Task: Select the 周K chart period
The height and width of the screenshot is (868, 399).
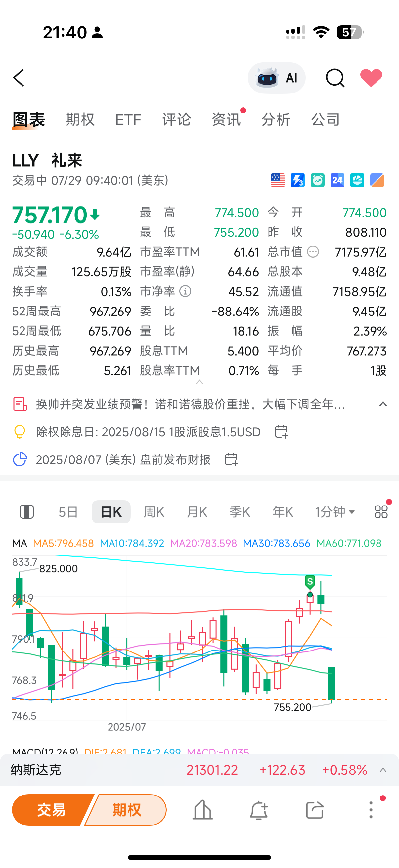Action: tap(154, 512)
